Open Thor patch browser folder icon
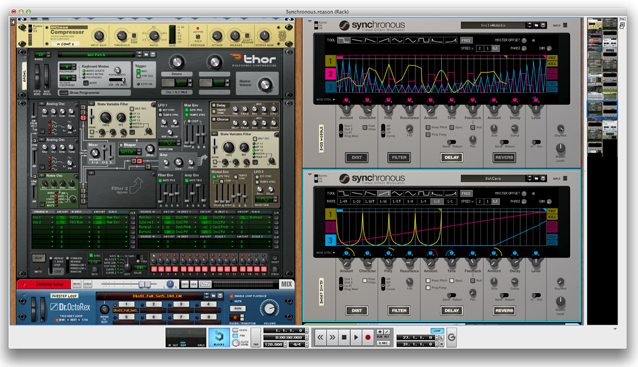Image resolution: width=638 pixels, height=367 pixels. 146,55
